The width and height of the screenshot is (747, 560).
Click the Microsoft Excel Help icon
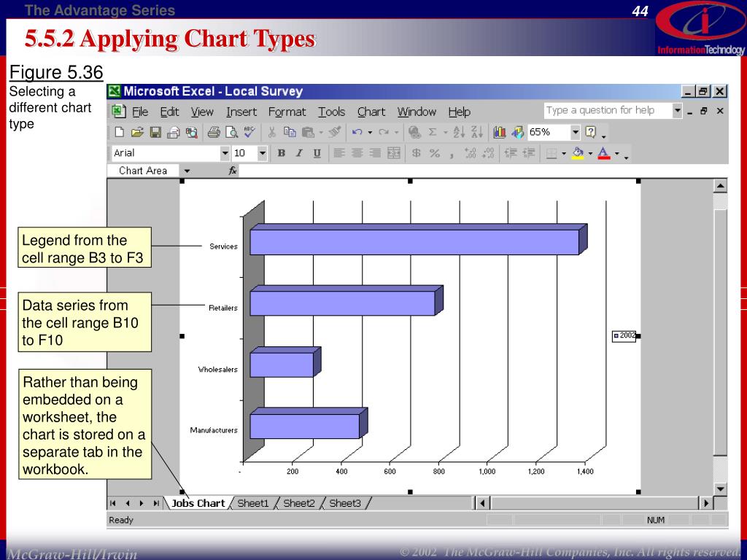(590, 133)
